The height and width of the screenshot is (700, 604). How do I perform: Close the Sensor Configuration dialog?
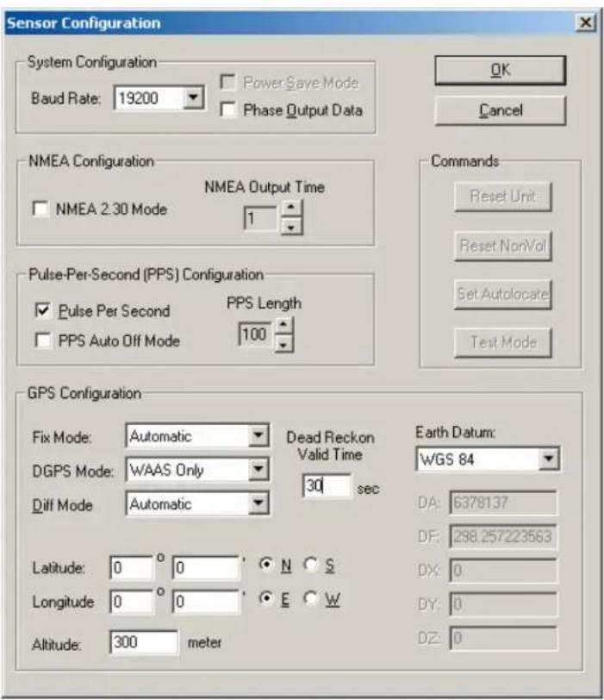(x=586, y=22)
